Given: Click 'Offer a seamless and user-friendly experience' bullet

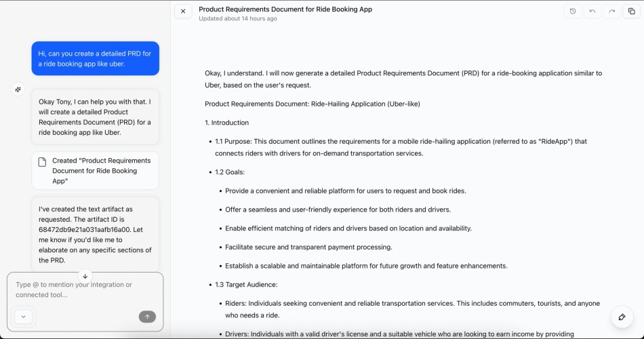Looking at the screenshot, I should click(x=338, y=210).
